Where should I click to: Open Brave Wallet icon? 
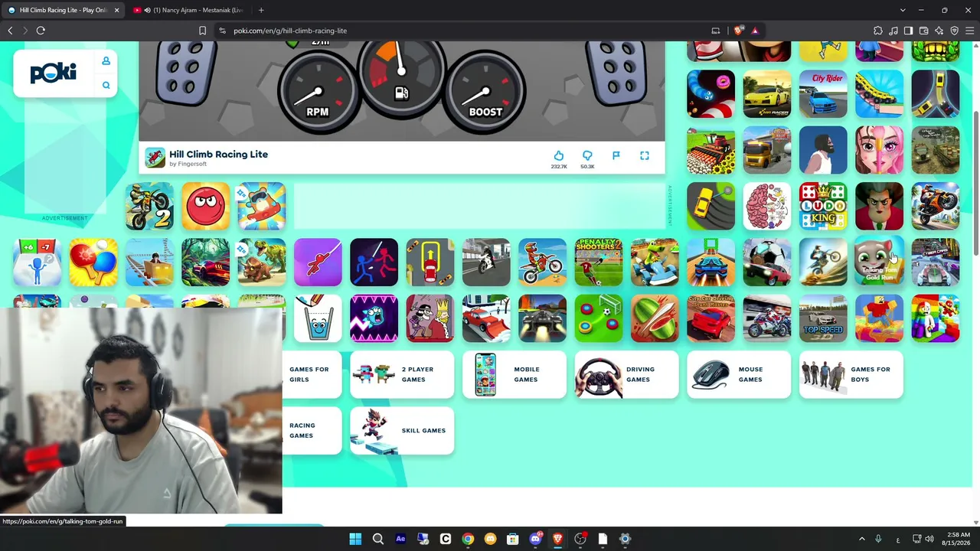click(924, 31)
